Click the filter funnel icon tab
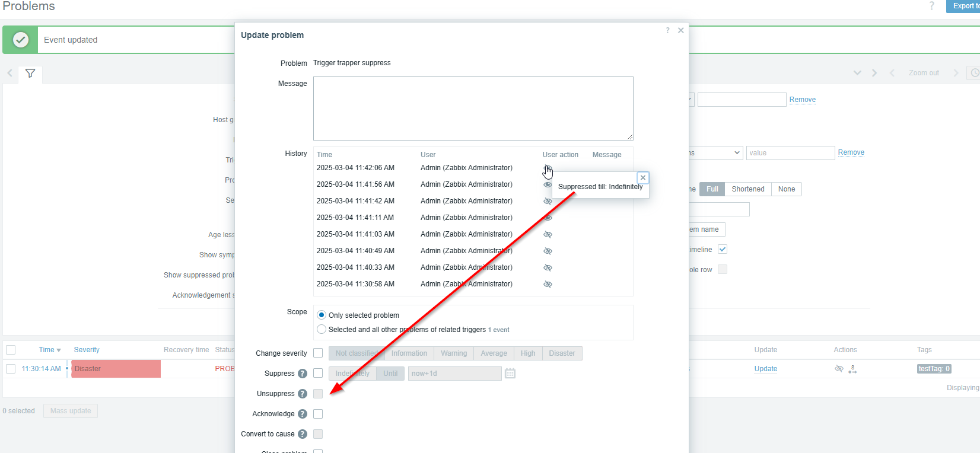 30,74
